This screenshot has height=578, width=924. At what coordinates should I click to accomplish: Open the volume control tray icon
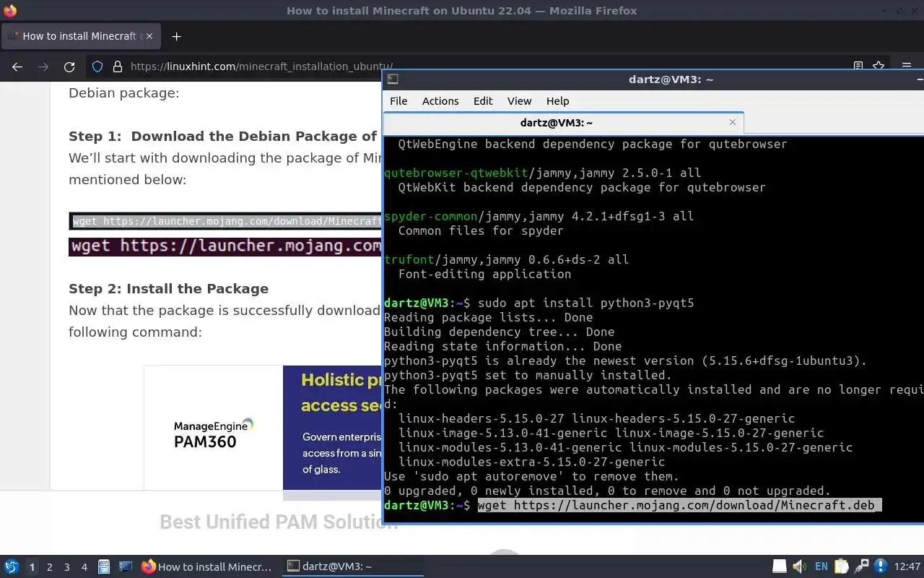[x=799, y=566]
